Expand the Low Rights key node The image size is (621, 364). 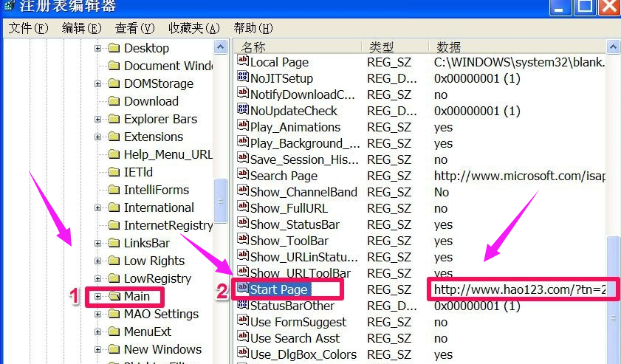coord(97,261)
